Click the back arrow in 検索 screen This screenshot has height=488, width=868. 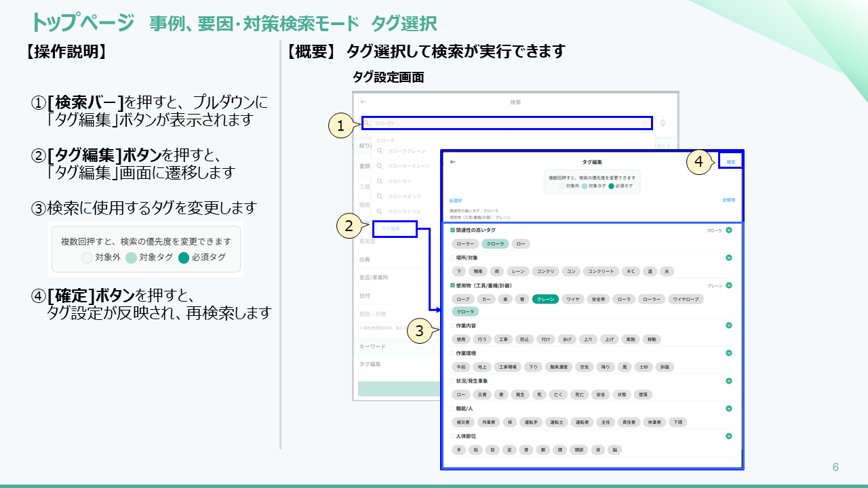pyautogui.click(x=363, y=102)
